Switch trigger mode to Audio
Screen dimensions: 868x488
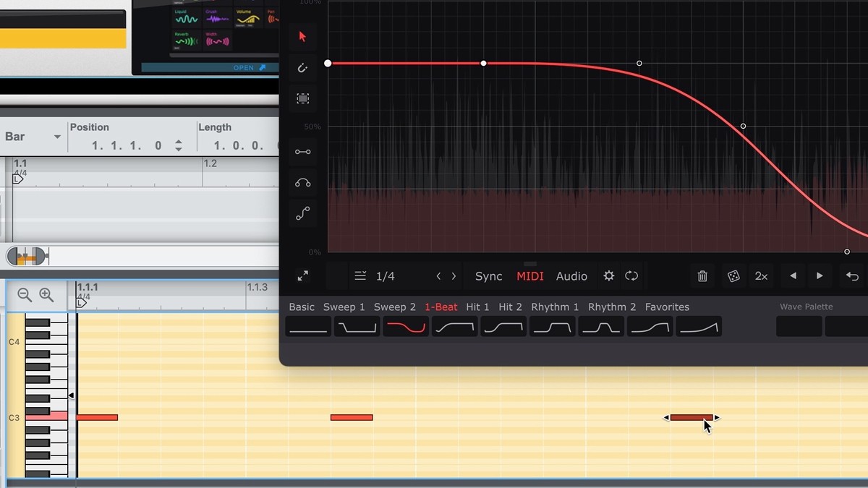click(x=571, y=276)
